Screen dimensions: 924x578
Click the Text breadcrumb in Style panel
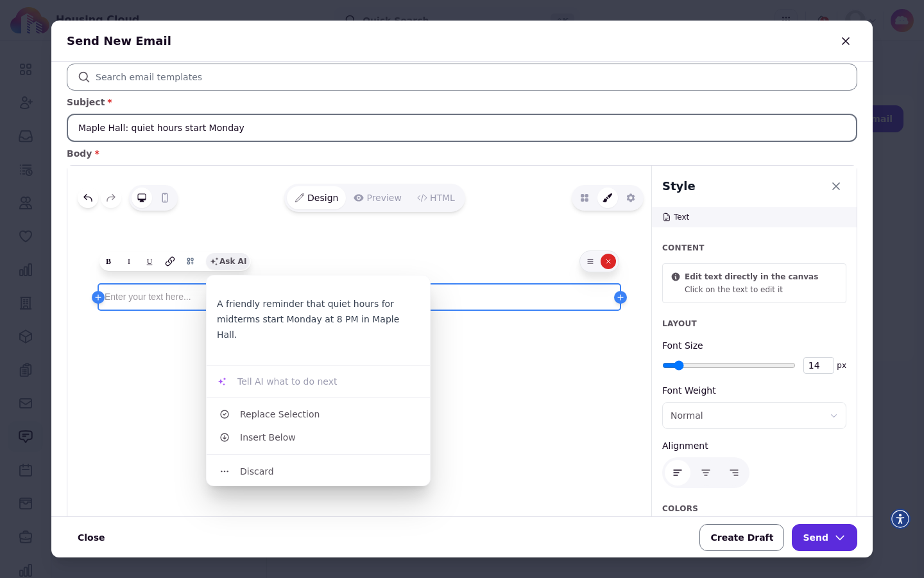click(676, 217)
